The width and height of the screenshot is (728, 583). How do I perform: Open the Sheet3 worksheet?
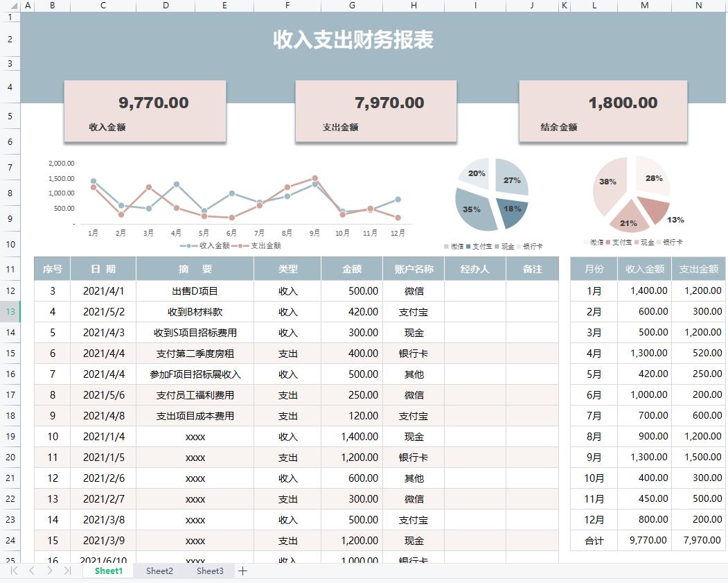click(x=210, y=571)
